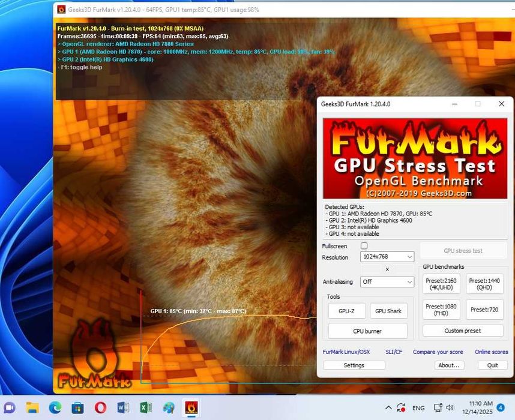Click the About... button

click(449, 365)
